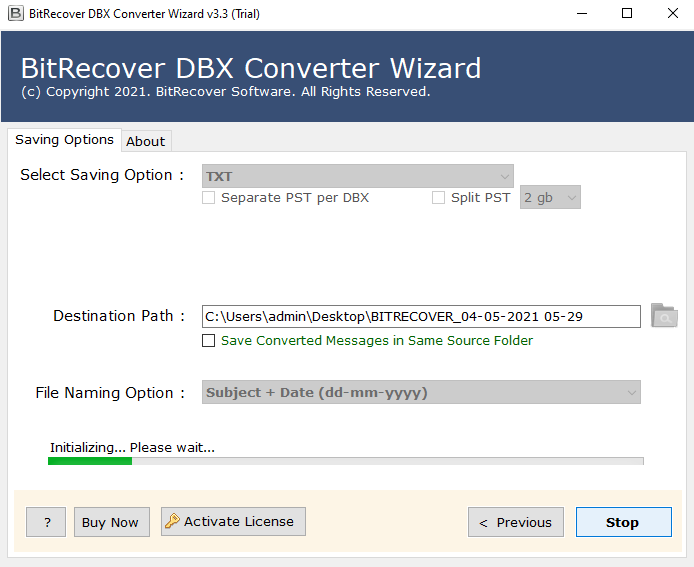Click the Initializing... Please wait... status text

click(132, 447)
